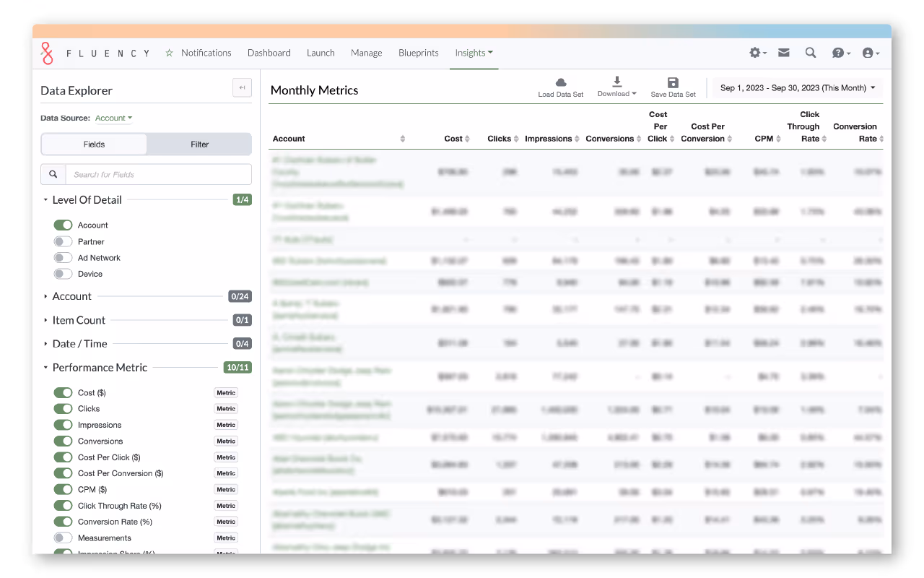Sort by the Cost column arrows
The image size is (924, 578).
pyautogui.click(x=468, y=139)
